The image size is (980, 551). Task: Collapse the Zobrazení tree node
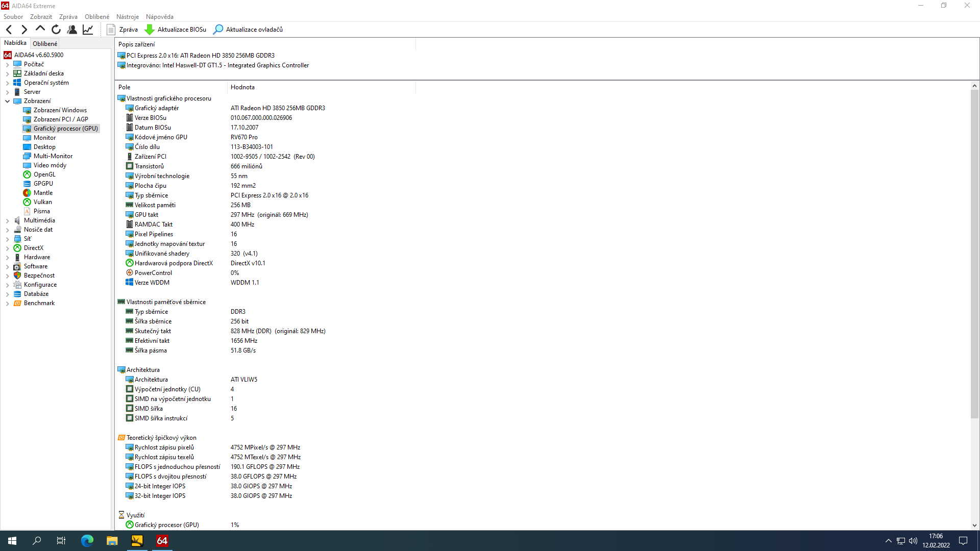tap(8, 101)
